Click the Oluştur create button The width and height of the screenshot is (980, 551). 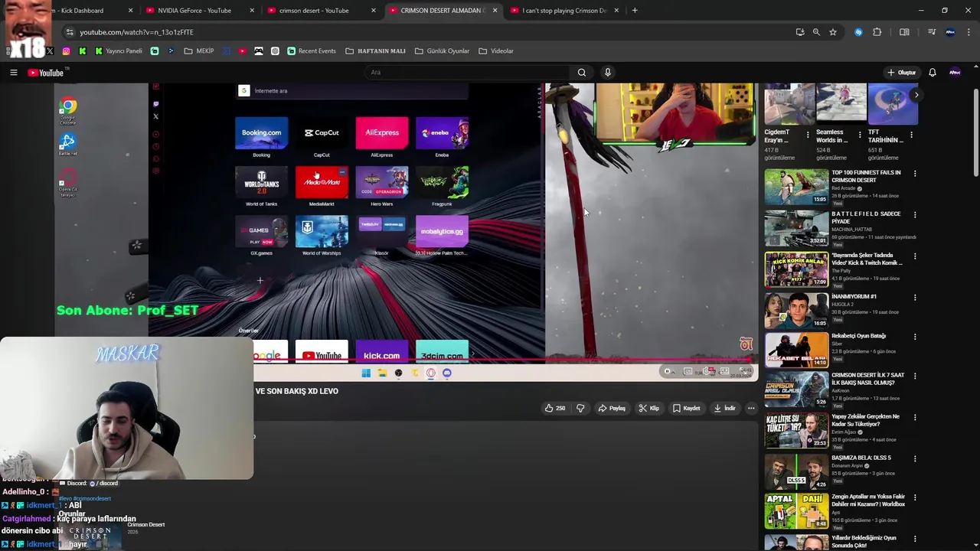(902, 73)
